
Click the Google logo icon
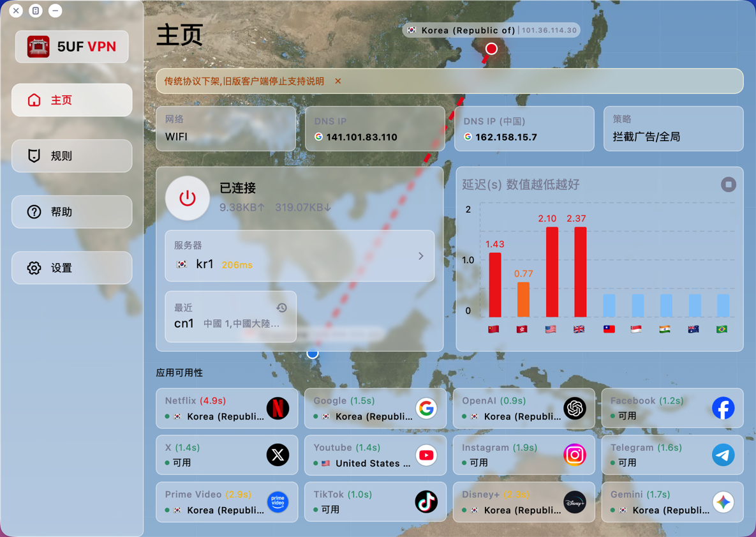[x=426, y=409]
